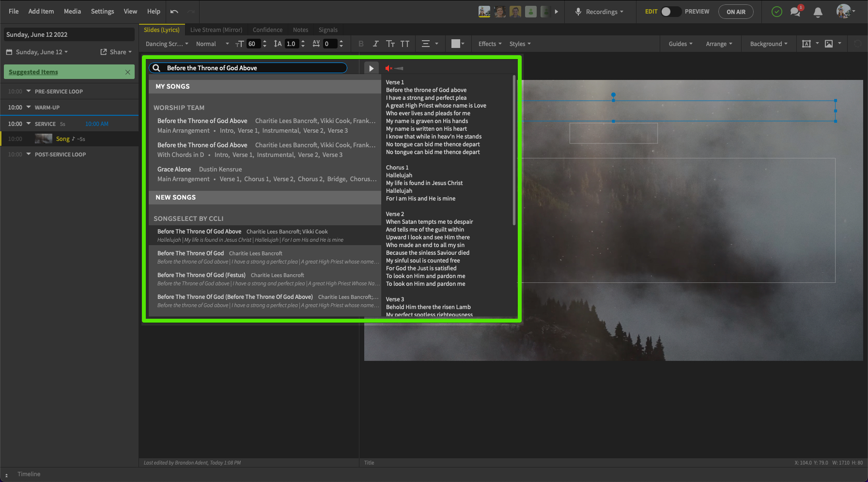Select Before The Throne Of God by Charitie Lees Bancroft
Viewport: 868px width, 482px height.
click(265, 257)
